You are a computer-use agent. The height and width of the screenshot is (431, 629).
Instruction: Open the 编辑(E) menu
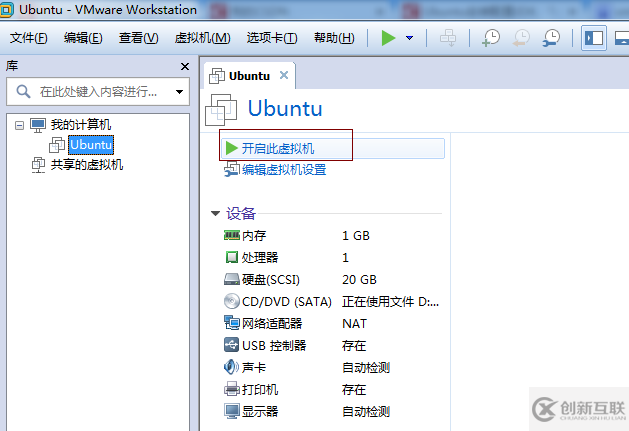83,38
